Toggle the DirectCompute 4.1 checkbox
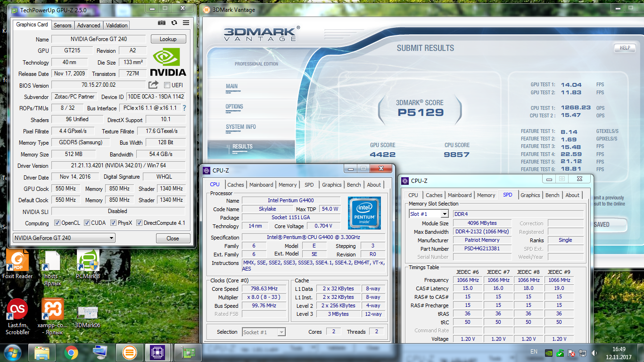This screenshot has width=644, height=362. (139, 223)
